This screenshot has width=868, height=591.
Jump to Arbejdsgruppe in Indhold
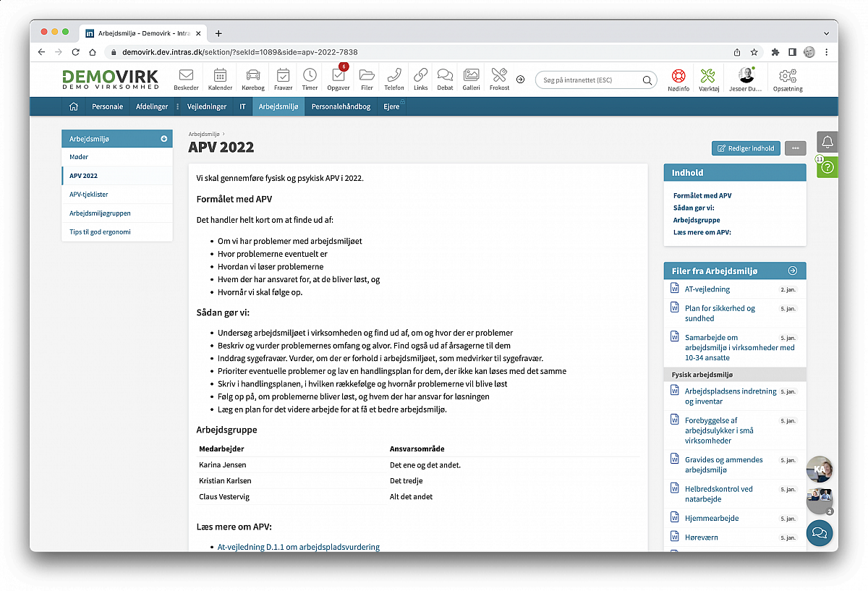click(x=697, y=220)
